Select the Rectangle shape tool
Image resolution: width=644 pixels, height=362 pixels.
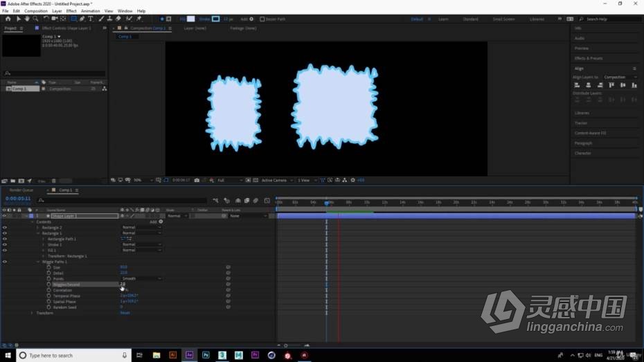pos(74,19)
